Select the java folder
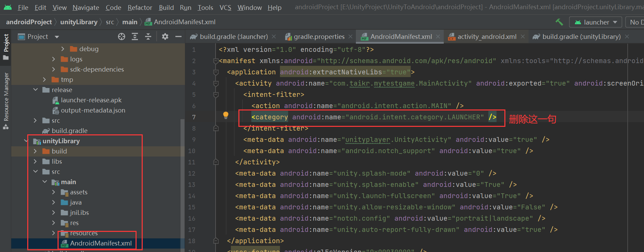Viewport: 644px width, 252px height. pos(76,203)
